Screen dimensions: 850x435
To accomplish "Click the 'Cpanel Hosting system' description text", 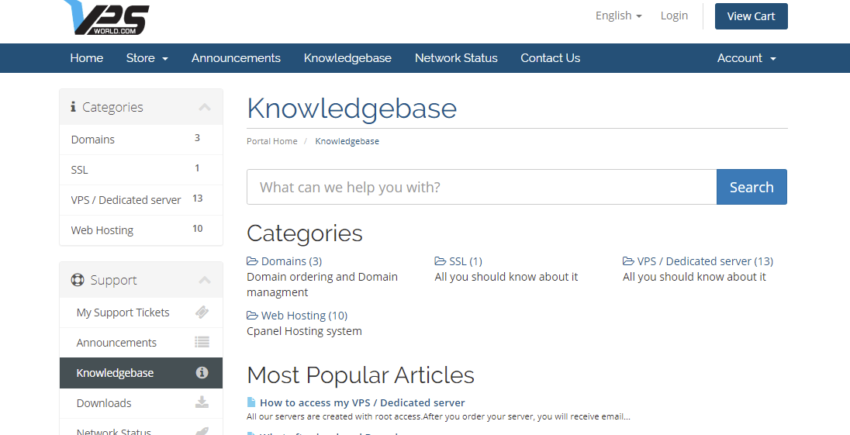I will 304,331.
